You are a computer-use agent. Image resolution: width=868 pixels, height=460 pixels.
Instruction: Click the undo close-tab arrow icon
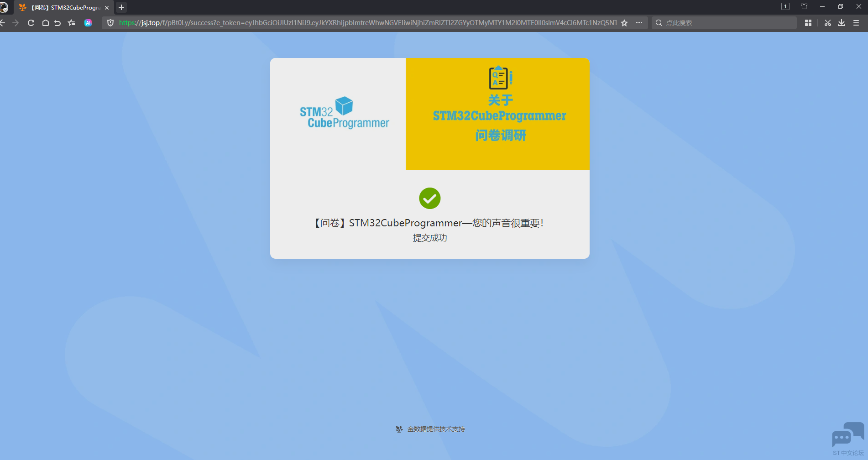click(58, 23)
